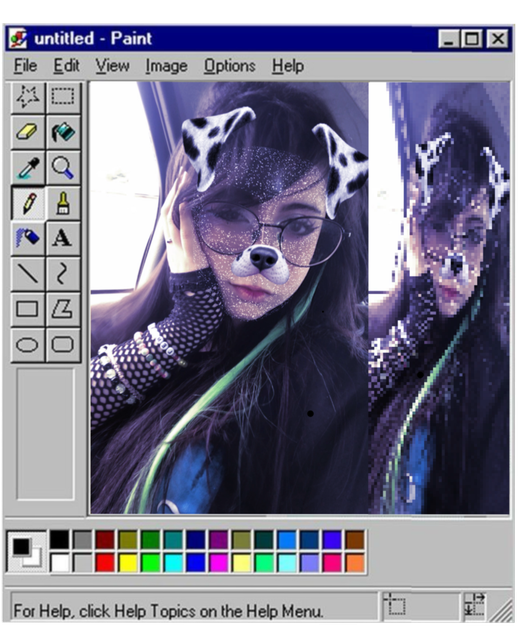Select the Curve tool
The width and height of the screenshot is (518, 640).
(62, 273)
